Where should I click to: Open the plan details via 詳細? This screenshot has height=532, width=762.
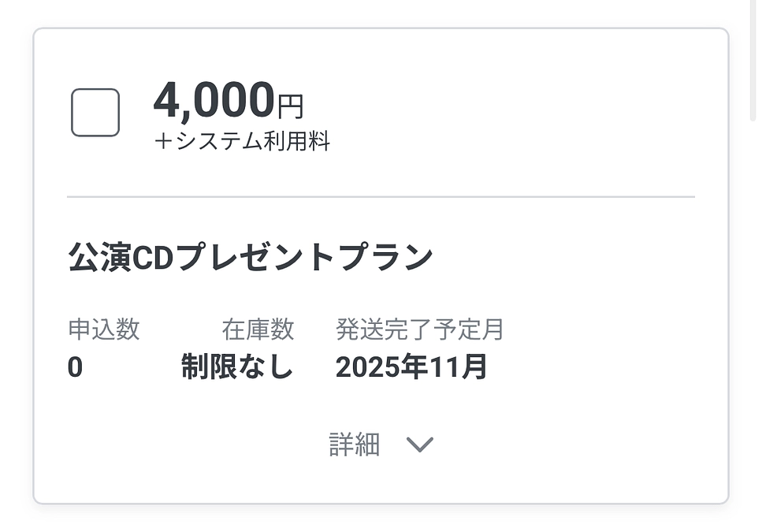coord(355,445)
